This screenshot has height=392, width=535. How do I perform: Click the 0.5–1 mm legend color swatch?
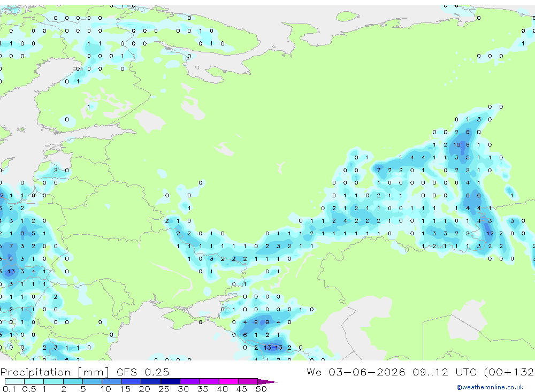tap(34, 381)
